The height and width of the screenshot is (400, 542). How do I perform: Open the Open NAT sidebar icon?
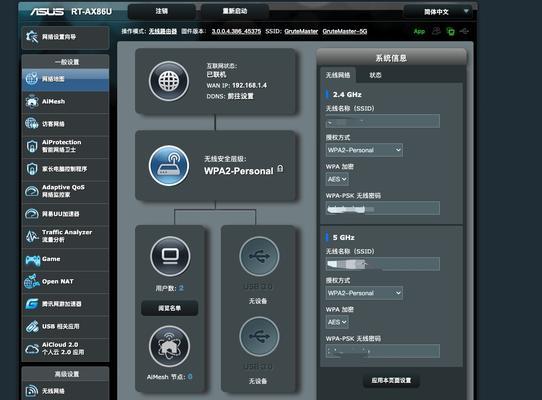pos(31,281)
